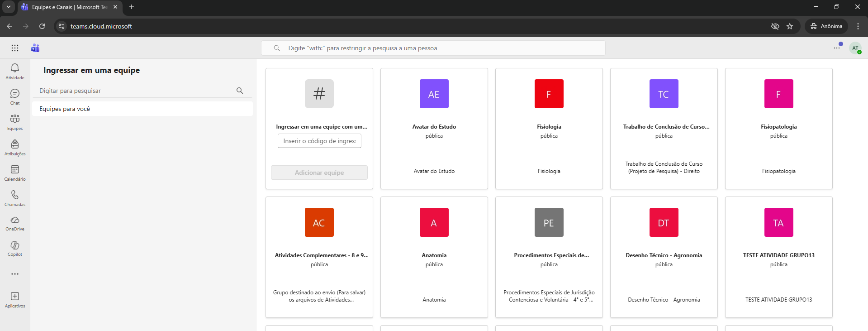
Task: Open the Atividade notifications bell icon
Action: pos(15,68)
